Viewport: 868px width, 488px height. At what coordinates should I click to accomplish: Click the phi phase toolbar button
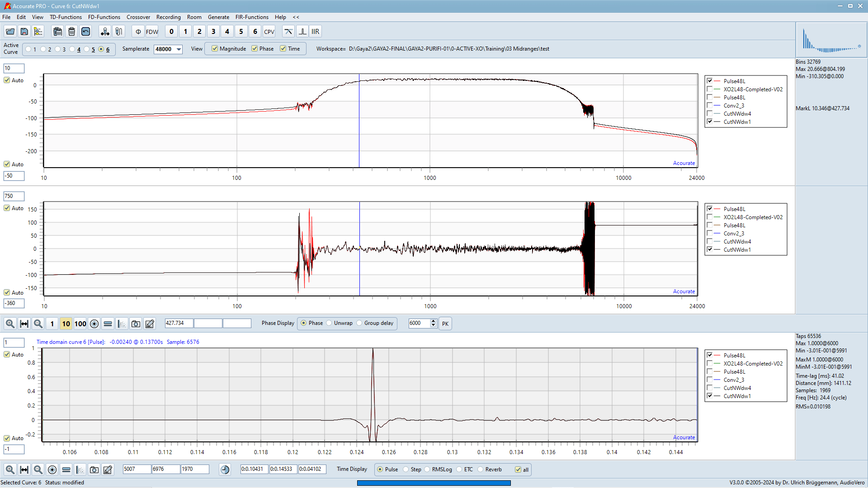(138, 32)
